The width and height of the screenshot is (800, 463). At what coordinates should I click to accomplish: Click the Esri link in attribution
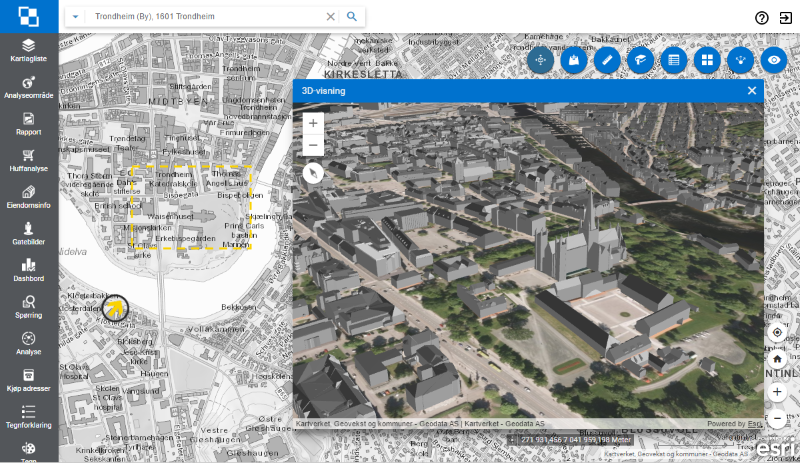pos(754,424)
